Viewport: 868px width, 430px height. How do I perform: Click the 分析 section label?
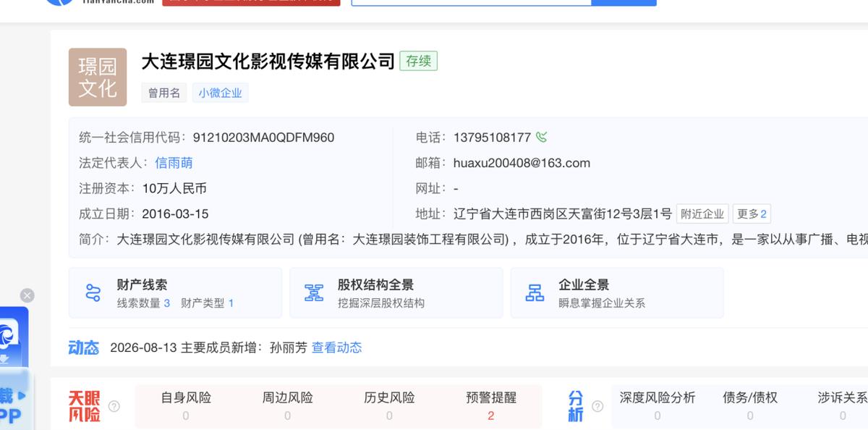[x=576, y=406]
